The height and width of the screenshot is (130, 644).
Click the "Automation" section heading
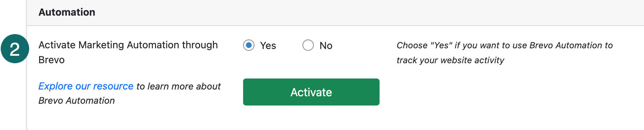pyautogui.click(x=67, y=12)
